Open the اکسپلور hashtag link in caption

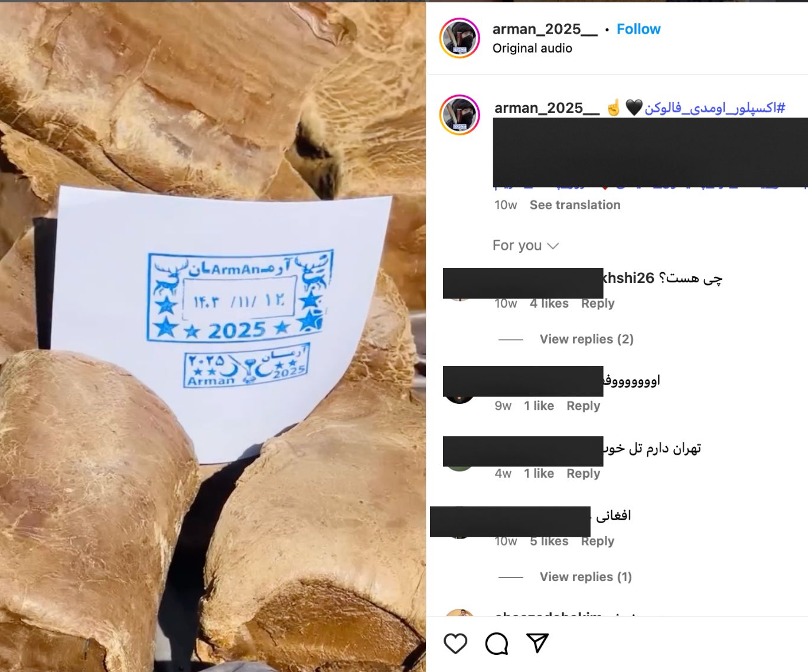pos(715,107)
